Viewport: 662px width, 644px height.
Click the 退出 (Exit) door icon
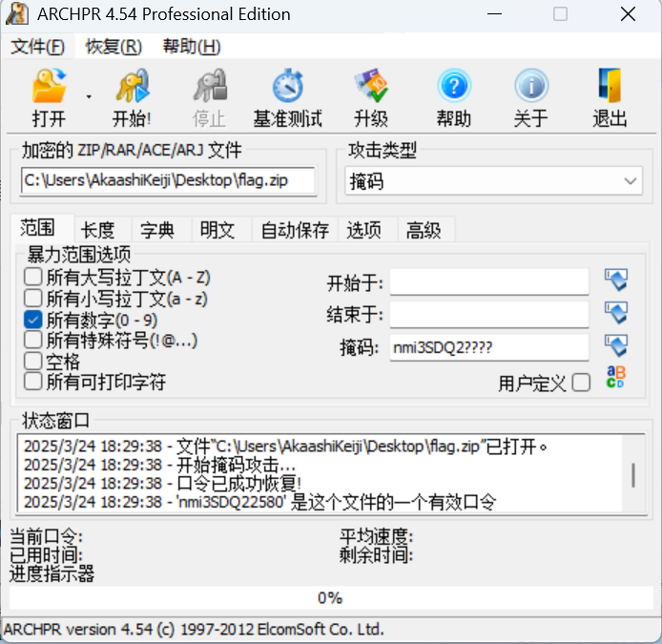point(610,86)
